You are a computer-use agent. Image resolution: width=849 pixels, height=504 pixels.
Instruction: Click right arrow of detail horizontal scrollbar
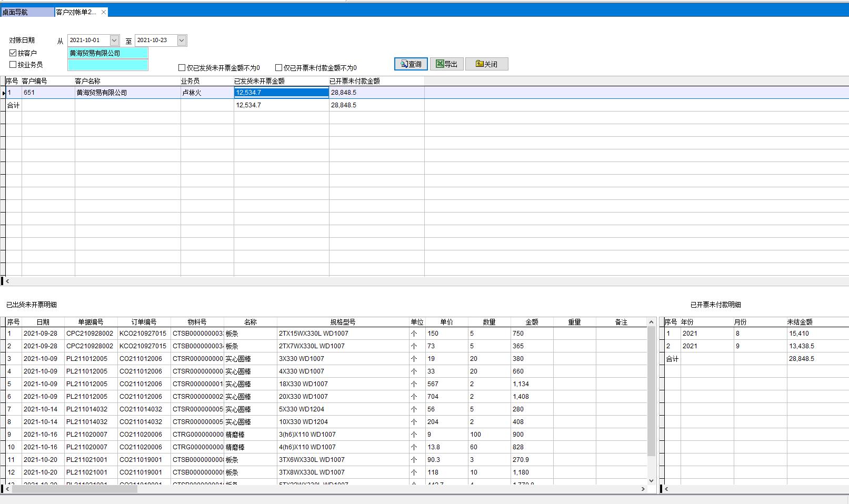tap(643, 489)
